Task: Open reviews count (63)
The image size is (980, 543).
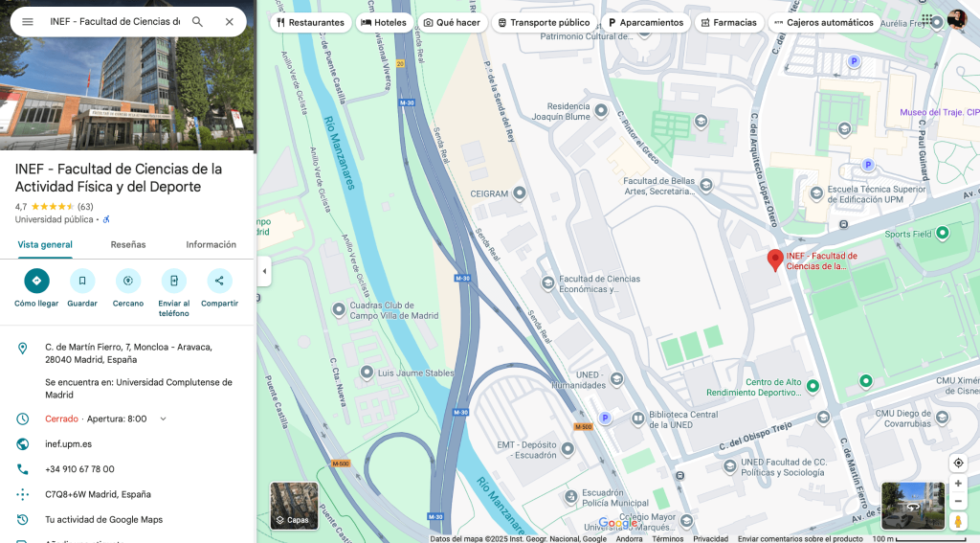Action: 85,207
